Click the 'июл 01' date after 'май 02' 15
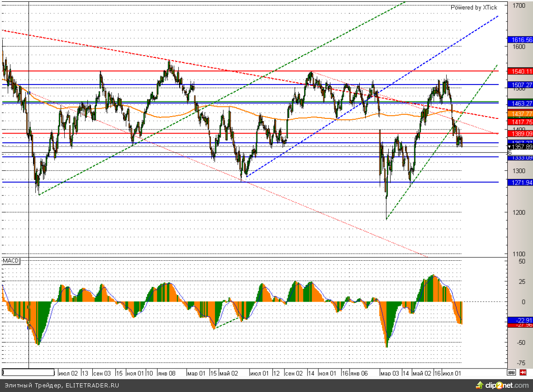The height and width of the screenshot is (392, 533). pyautogui.click(x=259, y=373)
